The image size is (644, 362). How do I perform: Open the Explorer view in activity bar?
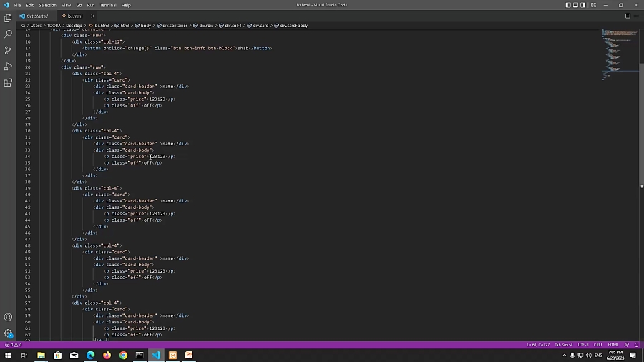point(9,17)
